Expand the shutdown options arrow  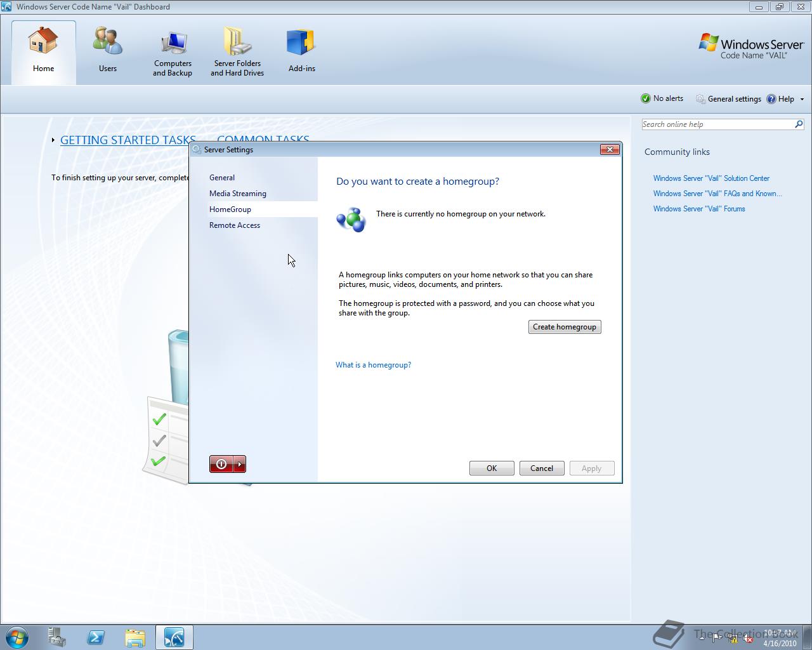tap(240, 464)
